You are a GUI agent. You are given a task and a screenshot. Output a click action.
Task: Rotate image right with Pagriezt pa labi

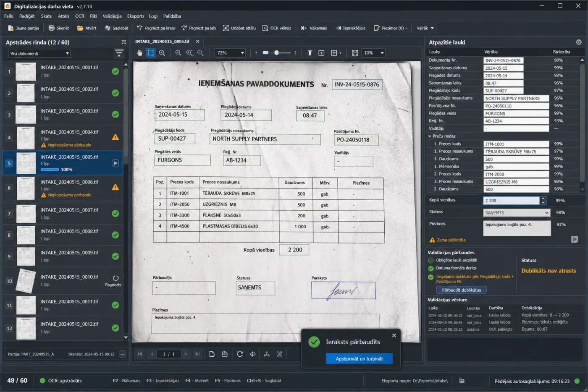(199, 28)
